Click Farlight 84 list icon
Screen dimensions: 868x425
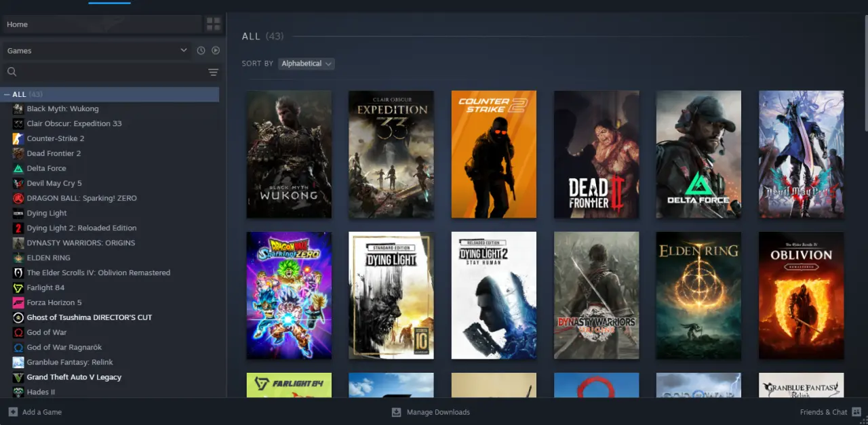tap(18, 287)
